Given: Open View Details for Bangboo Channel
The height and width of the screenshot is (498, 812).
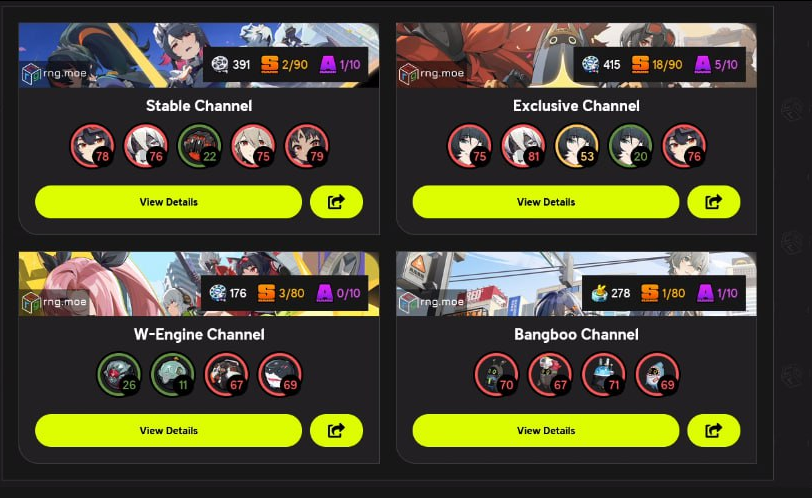Looking at the screenshot, I should click(546, 430).
